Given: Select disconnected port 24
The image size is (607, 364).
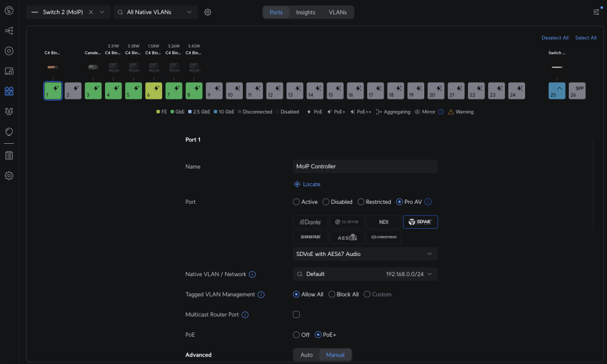Looking at the screenshot, I should (517, 91).
